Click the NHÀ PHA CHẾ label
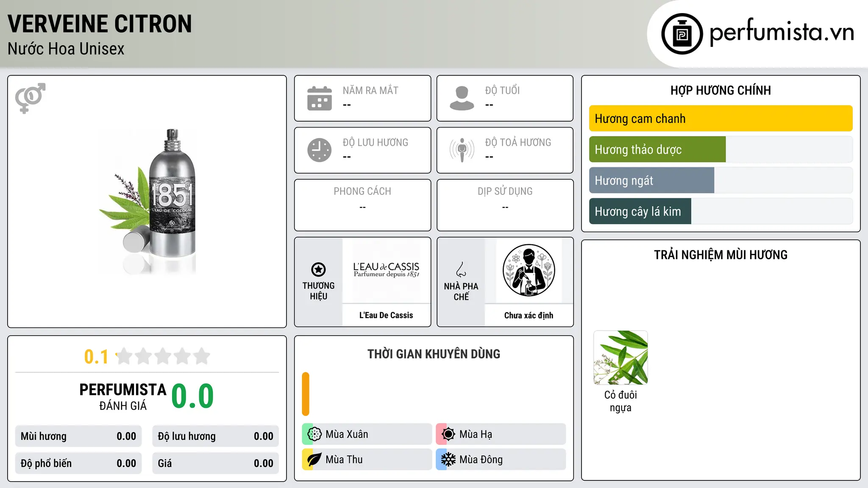 click(x=461, y=291)
